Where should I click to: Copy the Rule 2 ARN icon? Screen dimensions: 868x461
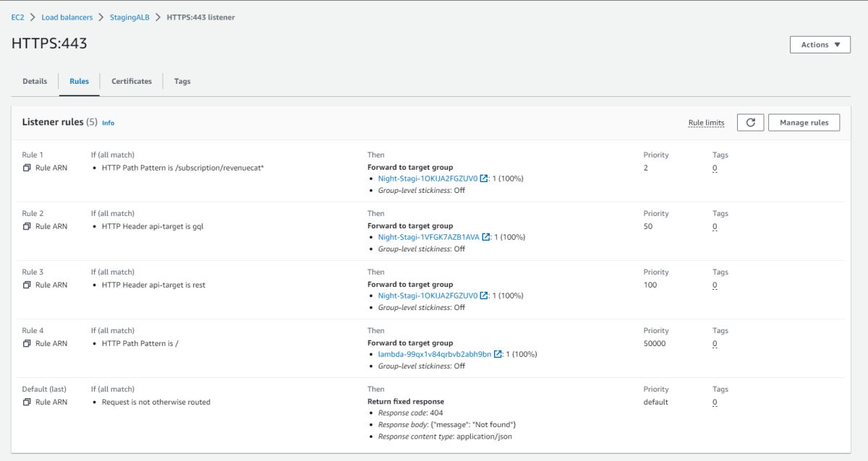click(27, 226)
